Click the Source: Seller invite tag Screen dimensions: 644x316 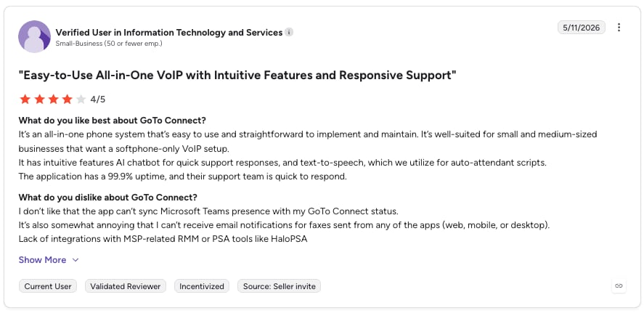280,286
